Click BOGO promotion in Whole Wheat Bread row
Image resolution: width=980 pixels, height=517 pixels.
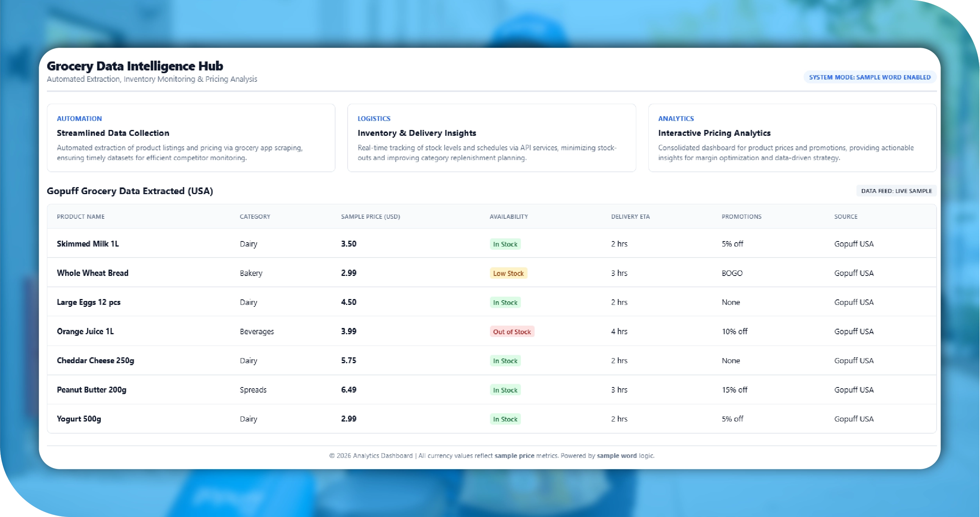(x=732, y=273)
